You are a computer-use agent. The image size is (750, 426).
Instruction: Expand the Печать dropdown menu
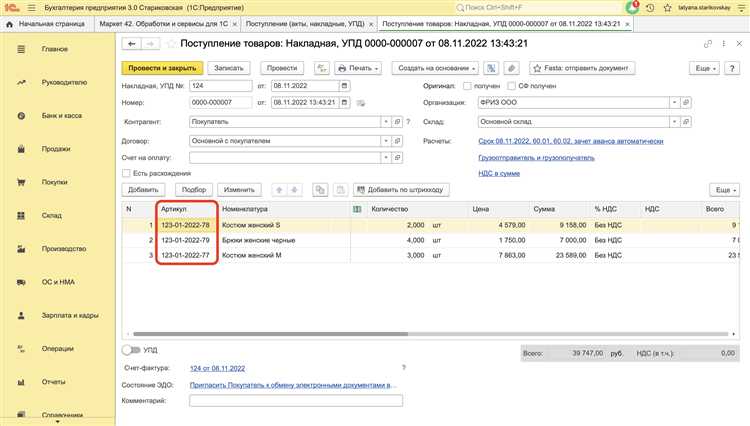tap(358, 68)
